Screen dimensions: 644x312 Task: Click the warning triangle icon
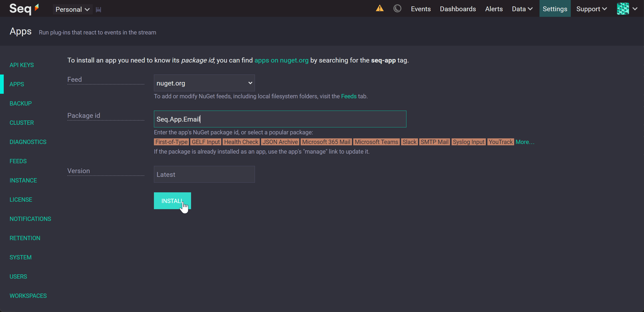380,8
